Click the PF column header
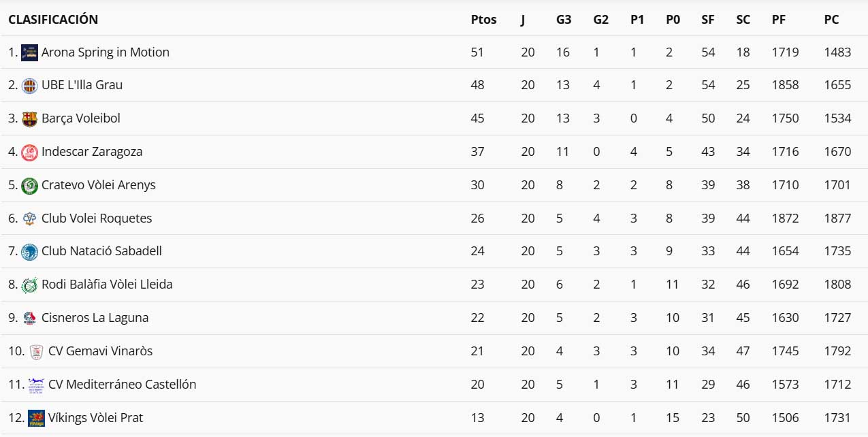The width and height of the screenshot is (868, 437). click(779, 20)
